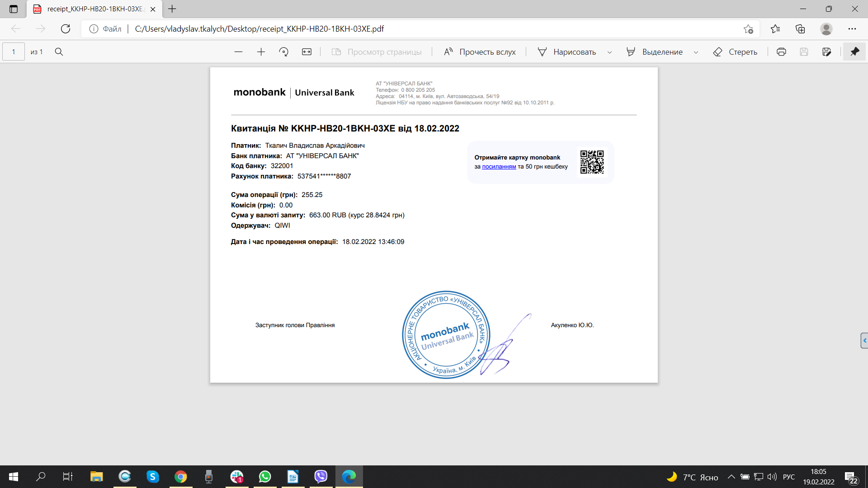Click the operation amount 255.25
868x488 pixels.
point(312,195)
